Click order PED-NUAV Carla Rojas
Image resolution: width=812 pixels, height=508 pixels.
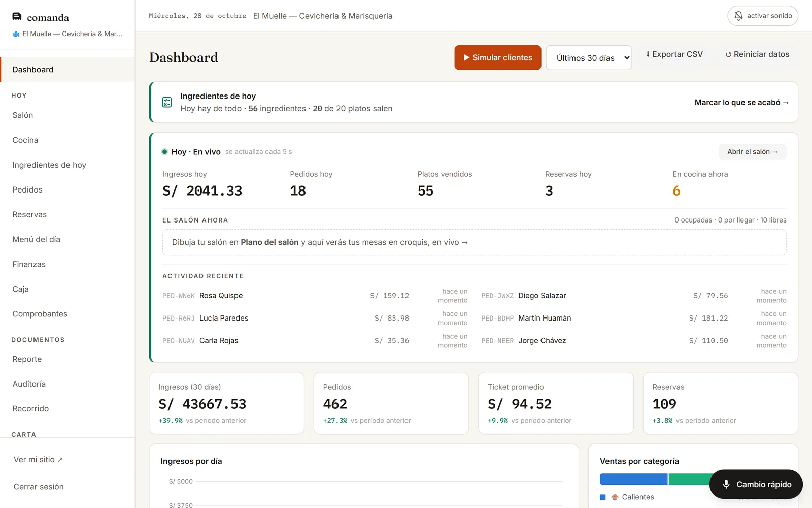click(315, 341)
